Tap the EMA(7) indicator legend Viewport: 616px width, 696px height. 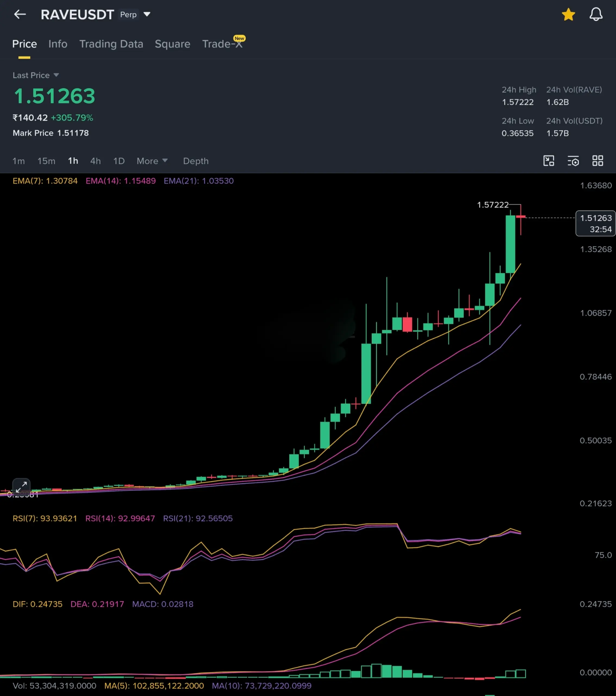pyautogui.click(x=45, y=181)
